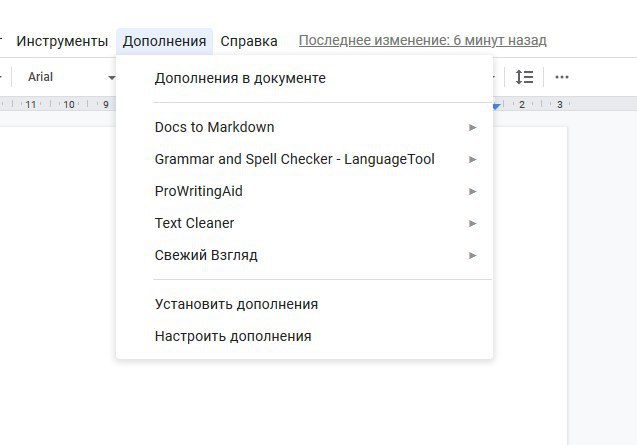
Task: Select 'Настроить дополнения' to manage add-ons
Action: coord(233,336)
